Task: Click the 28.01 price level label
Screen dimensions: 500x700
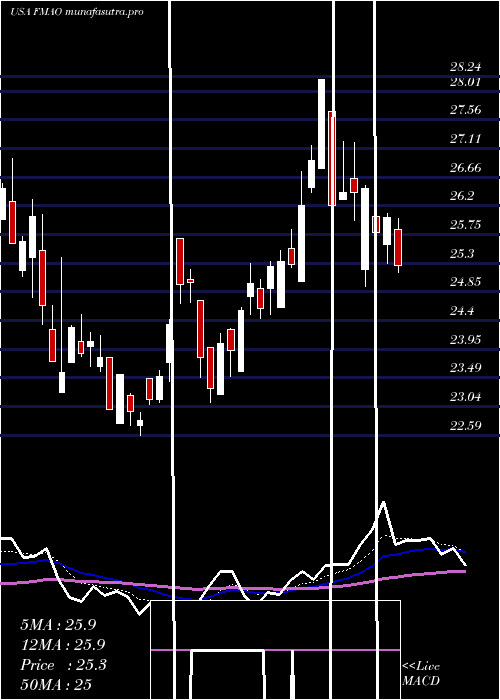Action: [466, 82]
